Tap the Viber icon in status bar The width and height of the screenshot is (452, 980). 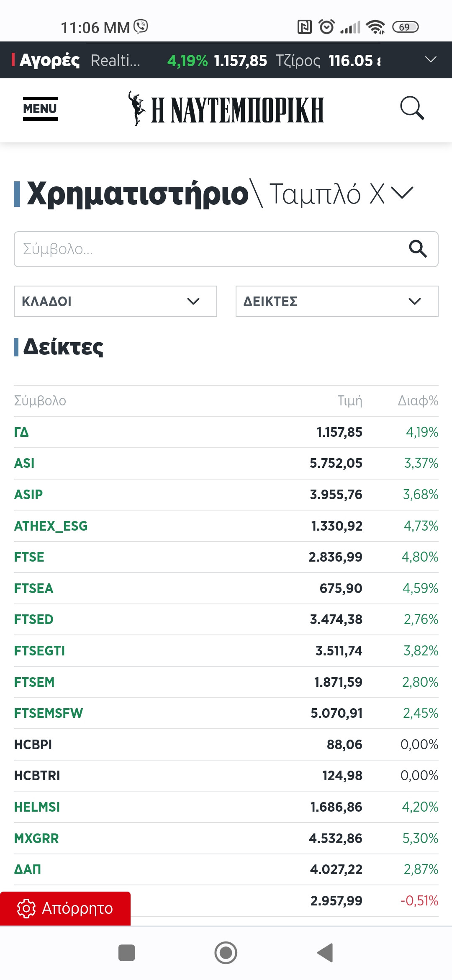[141, 27]
